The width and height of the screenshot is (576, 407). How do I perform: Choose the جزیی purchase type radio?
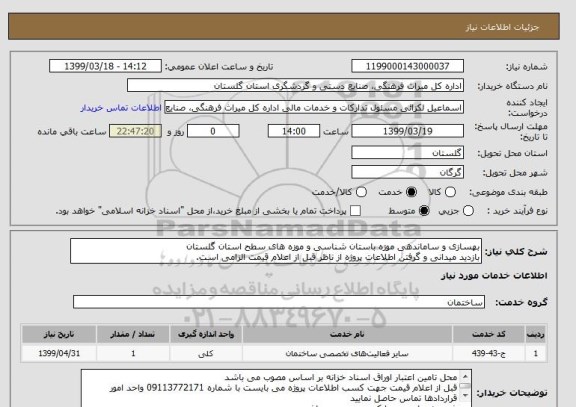468,211
